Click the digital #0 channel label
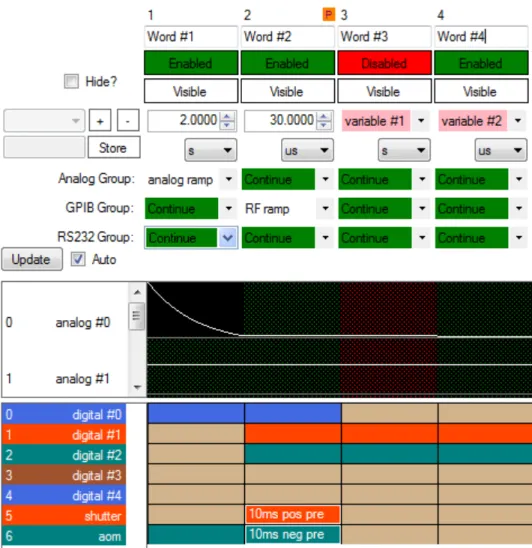The image size is (532, 548). [x=64, y=414]
